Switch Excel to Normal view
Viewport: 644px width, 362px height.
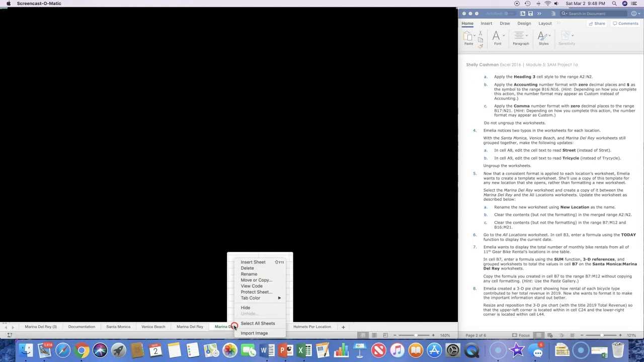pyautogui.click(x=363, y=335)
